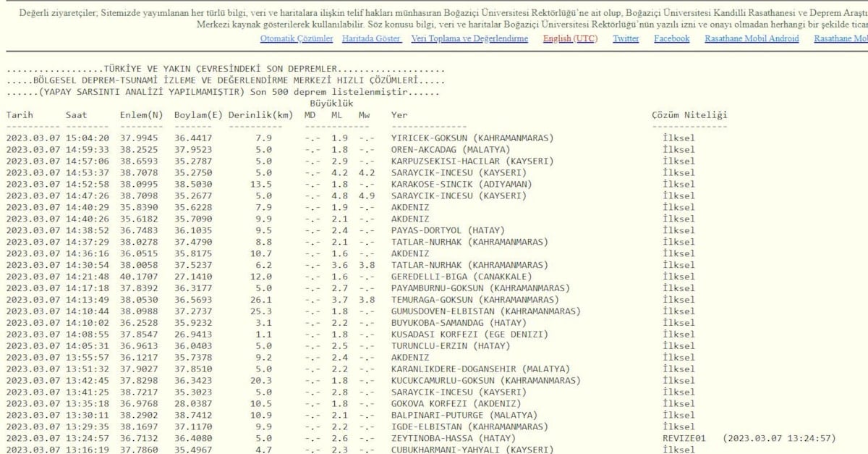
Task: Switch to English (UTC) version
Action: pos(570,38)
